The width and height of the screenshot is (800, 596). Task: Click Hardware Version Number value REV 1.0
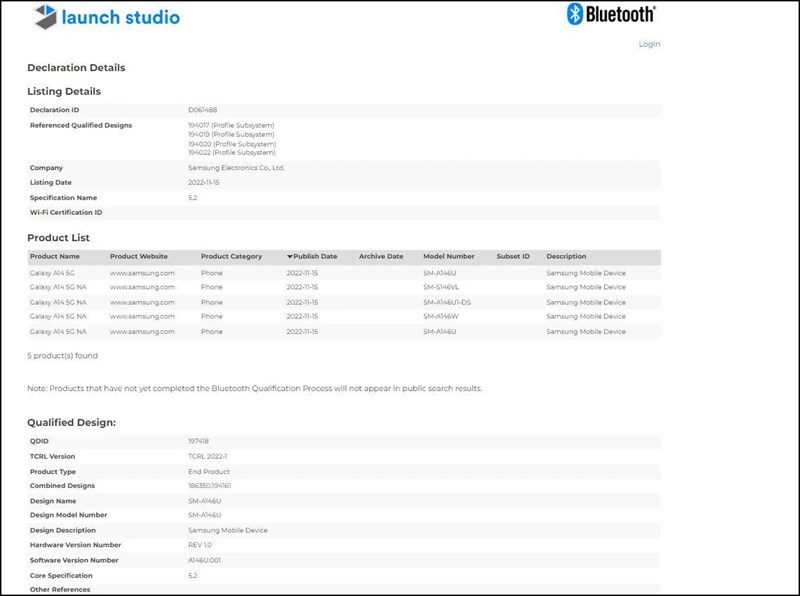[x=200, y=544]
